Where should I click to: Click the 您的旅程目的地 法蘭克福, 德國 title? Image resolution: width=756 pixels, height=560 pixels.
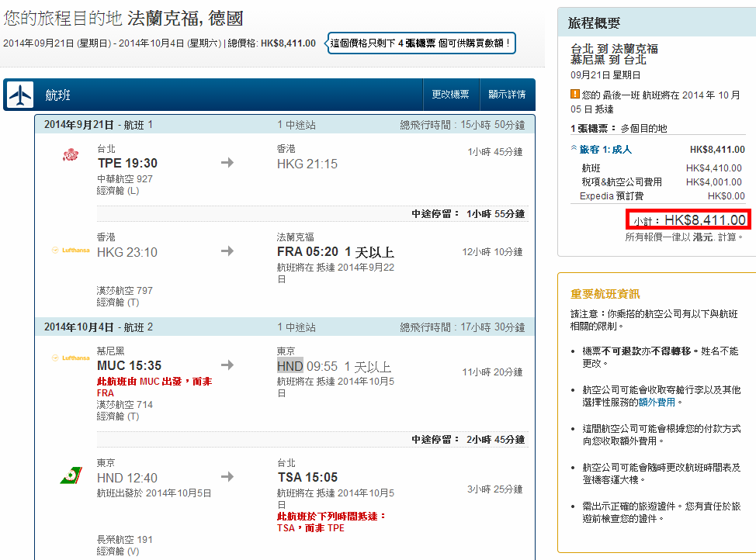[123, 19]
